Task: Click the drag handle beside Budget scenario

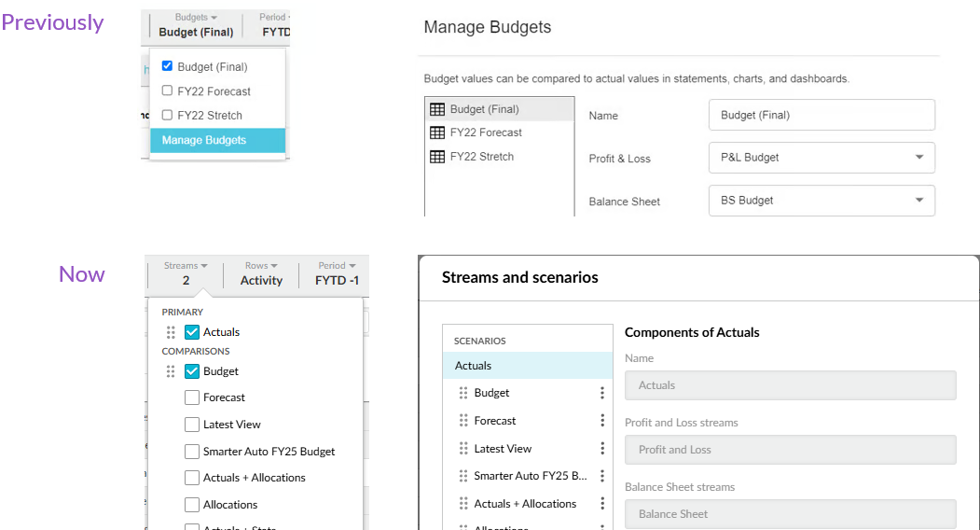Action: [x=463, y=393]
